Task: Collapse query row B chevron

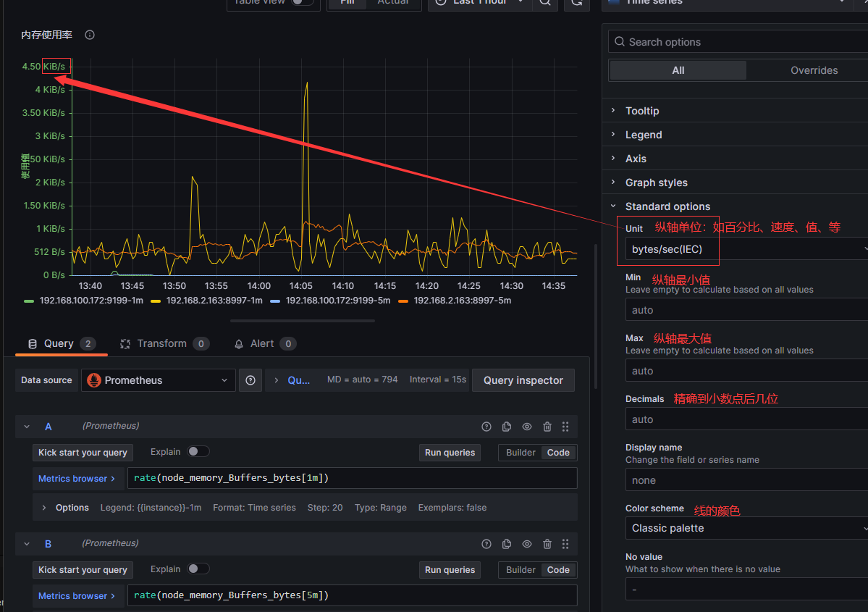Action: [27, 544]
